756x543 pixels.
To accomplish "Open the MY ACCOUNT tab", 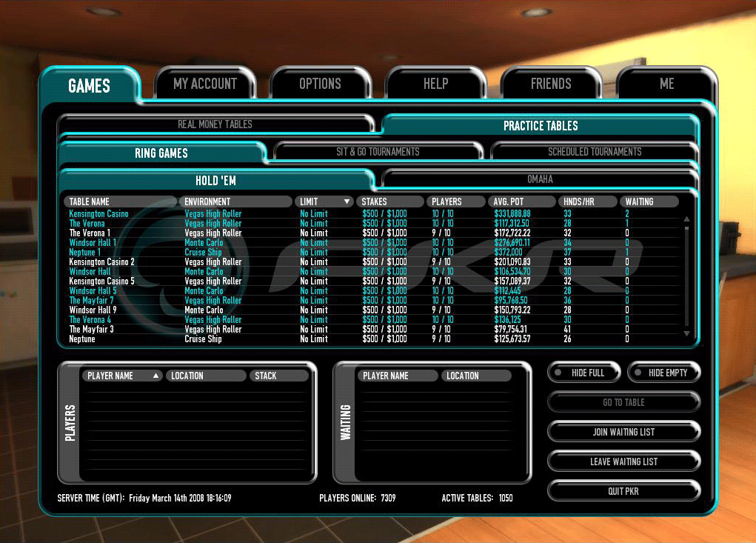I will [205, 84].
